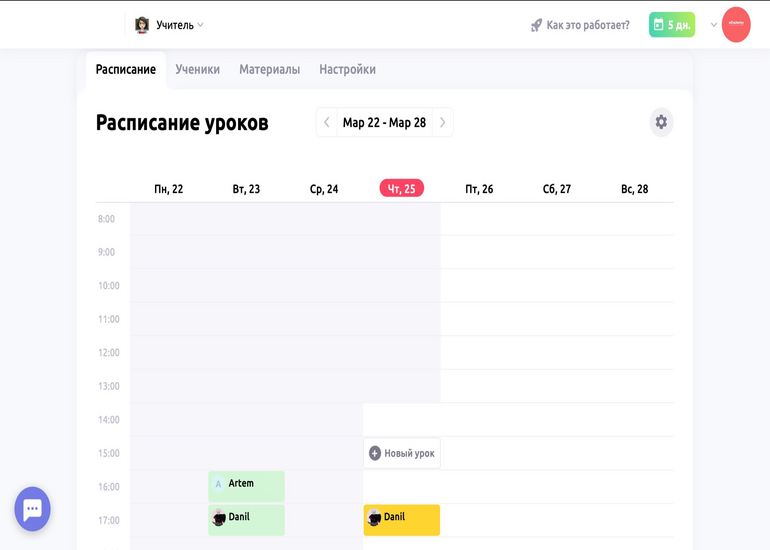Go to next week with right arrow
The width and height of the screenshot is (770, 550).
pos(442,123)
